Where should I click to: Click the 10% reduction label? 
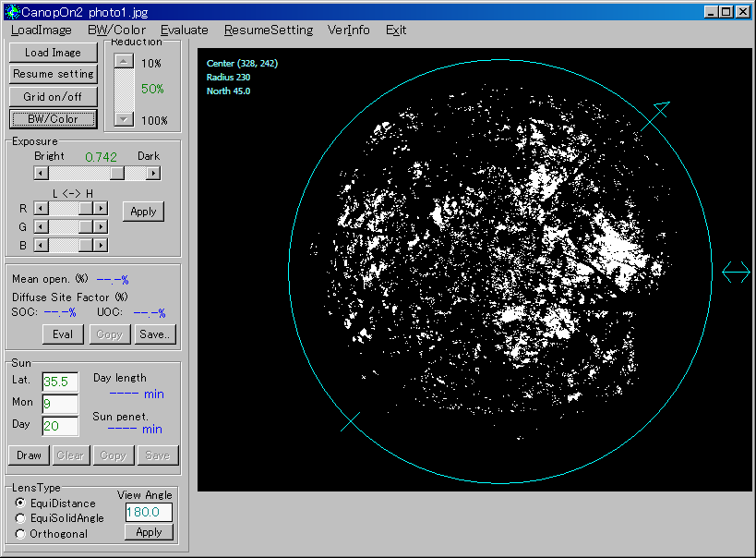coord(150,63)
